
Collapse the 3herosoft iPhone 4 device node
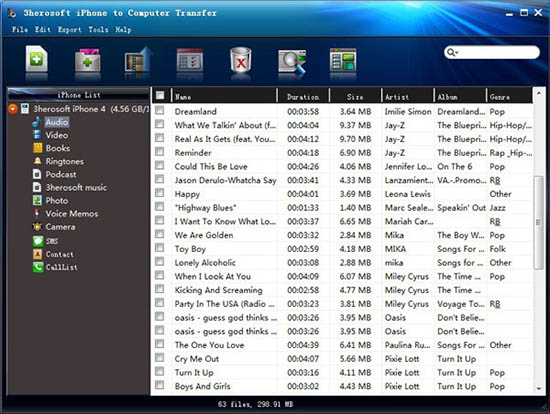[13, 109]
